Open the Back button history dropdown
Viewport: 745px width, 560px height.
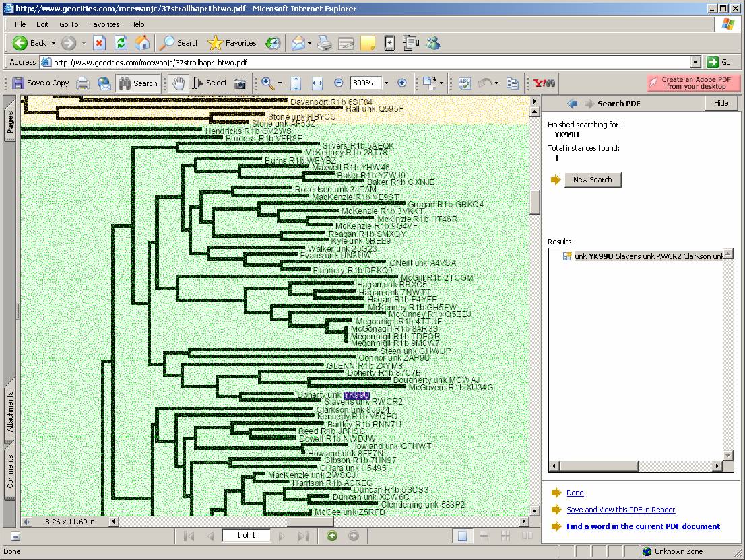(53, 43)
